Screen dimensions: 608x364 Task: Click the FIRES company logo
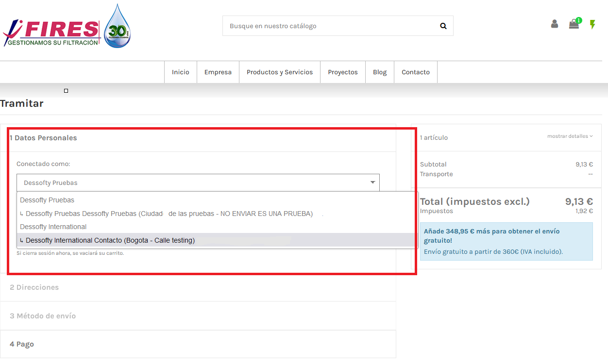(67, 27)
